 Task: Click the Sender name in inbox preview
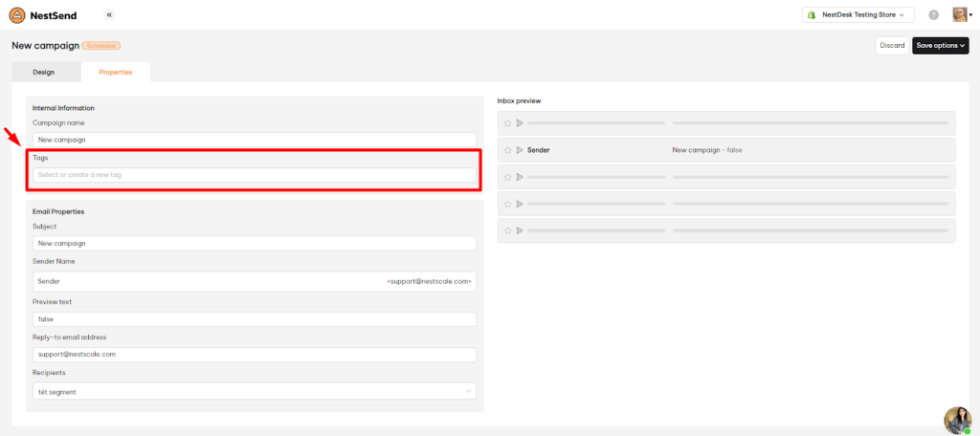tap(538, 150)
